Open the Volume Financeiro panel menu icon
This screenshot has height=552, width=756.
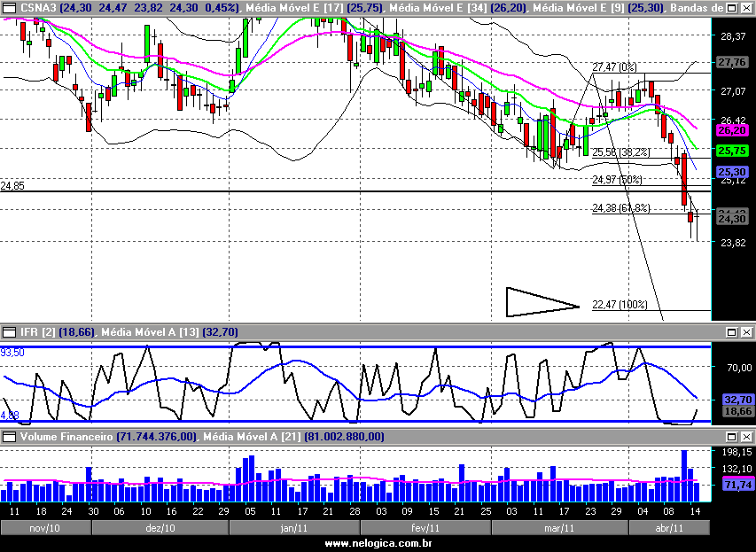tap(10, 437)
